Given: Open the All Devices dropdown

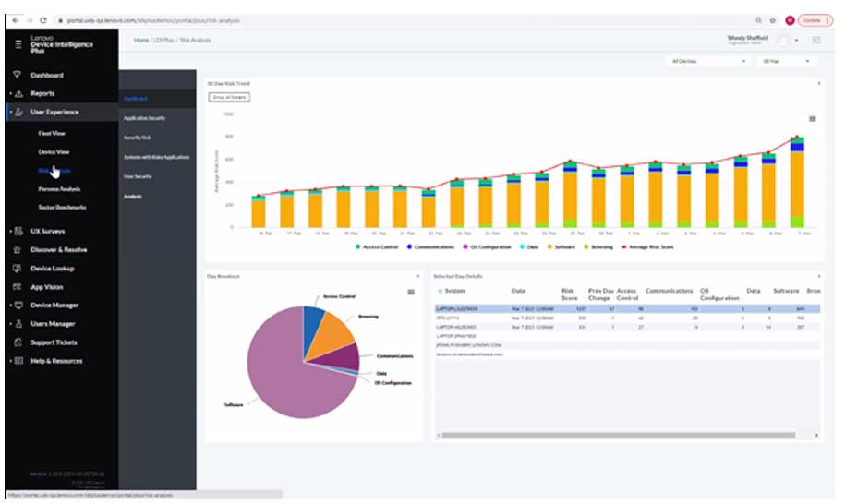Looking at the screenshot, I should pyautogui.click(x=707, y=62).
